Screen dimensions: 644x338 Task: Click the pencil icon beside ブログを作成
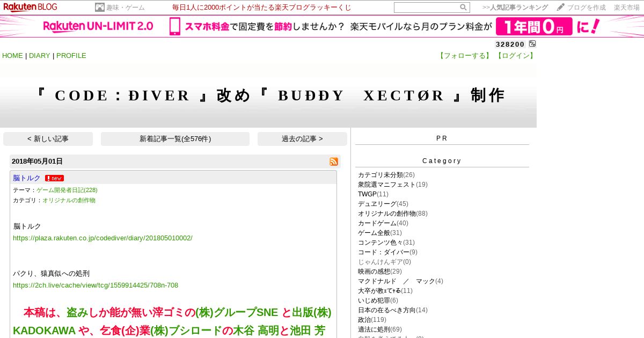pos(561,8)
